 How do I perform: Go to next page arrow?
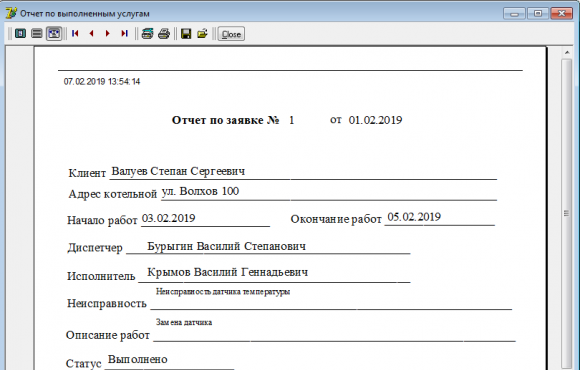click(x=108, y=34)
